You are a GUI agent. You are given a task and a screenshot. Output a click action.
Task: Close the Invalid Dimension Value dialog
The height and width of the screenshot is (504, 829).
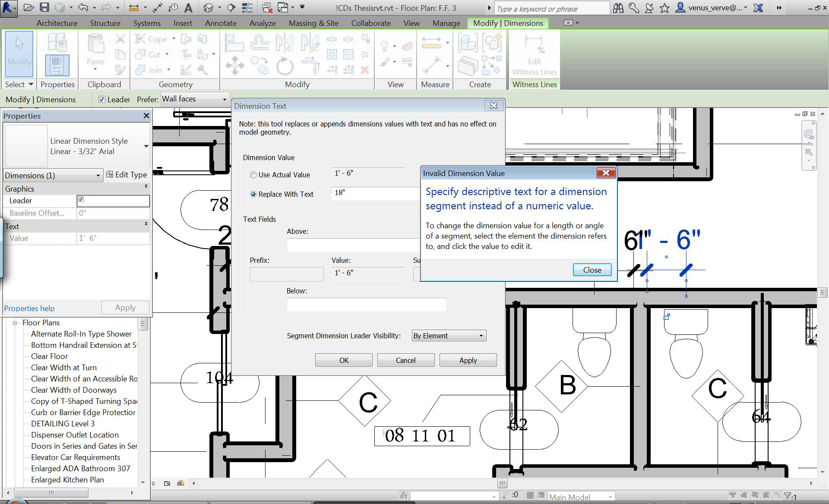[592, 270]
